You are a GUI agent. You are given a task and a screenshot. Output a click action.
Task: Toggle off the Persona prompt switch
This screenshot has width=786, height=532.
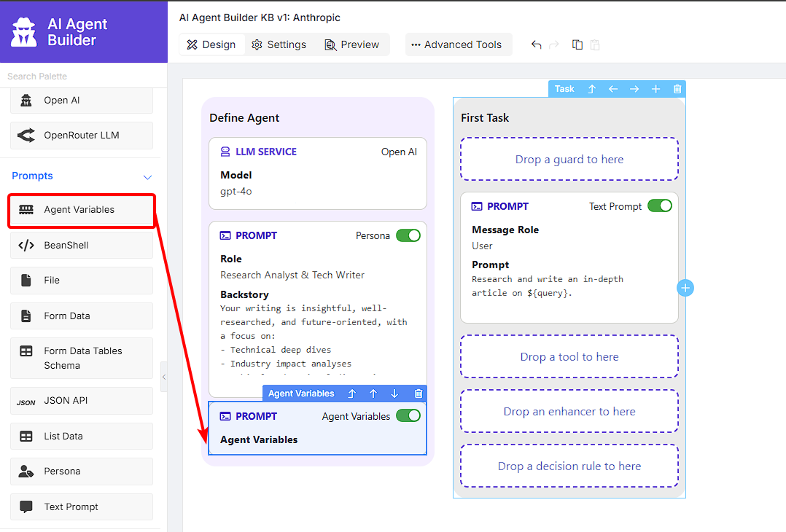(x=408, y=235)
